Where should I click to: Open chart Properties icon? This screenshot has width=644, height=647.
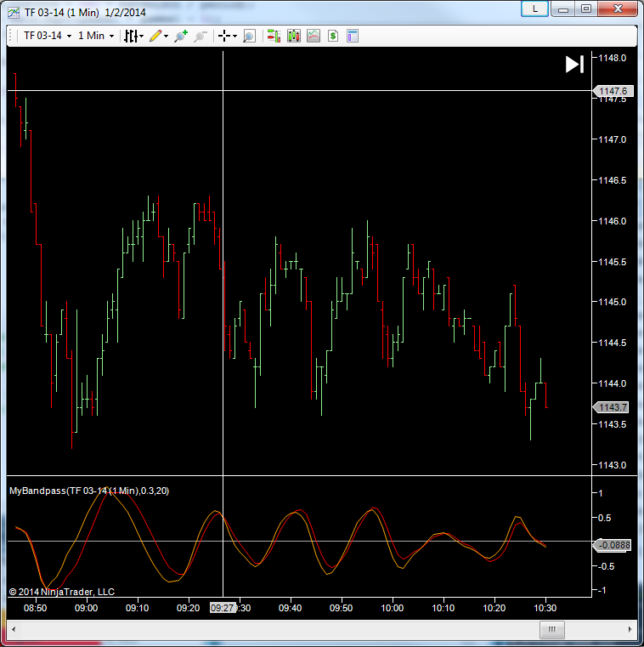[353, 36]
